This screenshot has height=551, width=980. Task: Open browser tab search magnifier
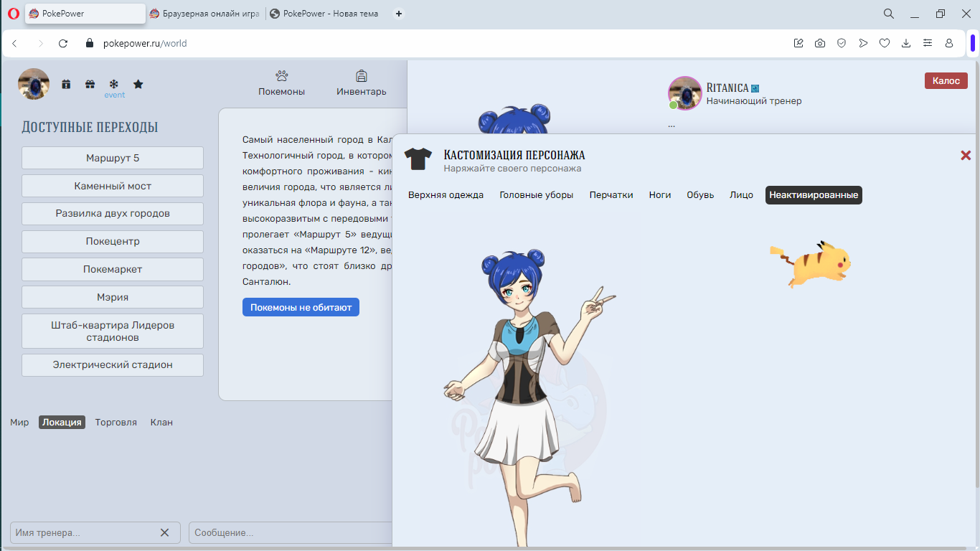pos(888,14)
